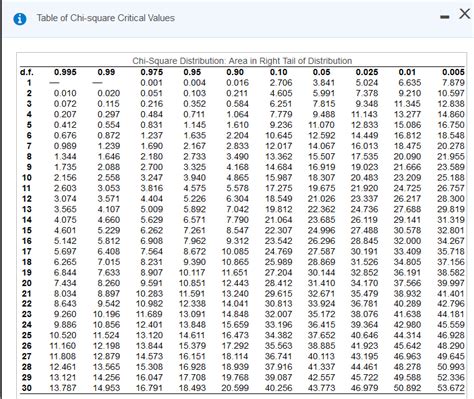Click the value 36.415 in d.f. row 24
474x399 pixels.
point(322,325)
